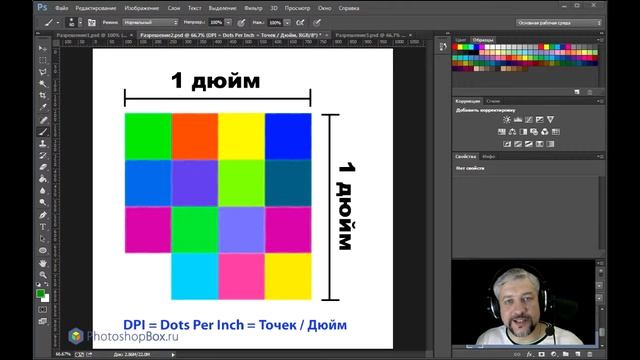Toggle tablet pressure for opacity

(x=241, y=23)
